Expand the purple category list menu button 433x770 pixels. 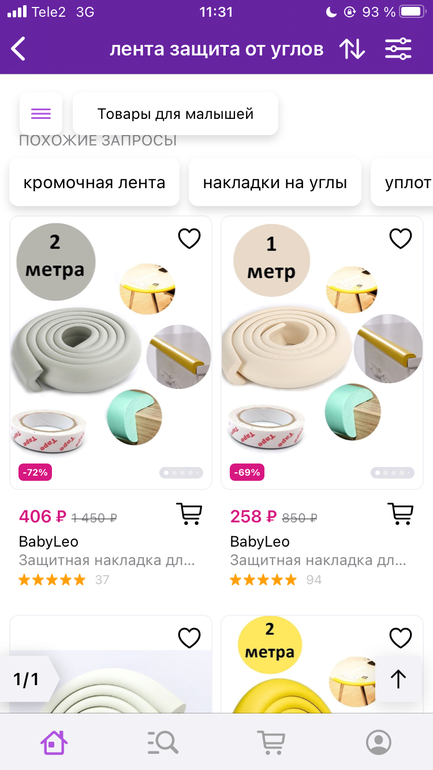[41, 114]
